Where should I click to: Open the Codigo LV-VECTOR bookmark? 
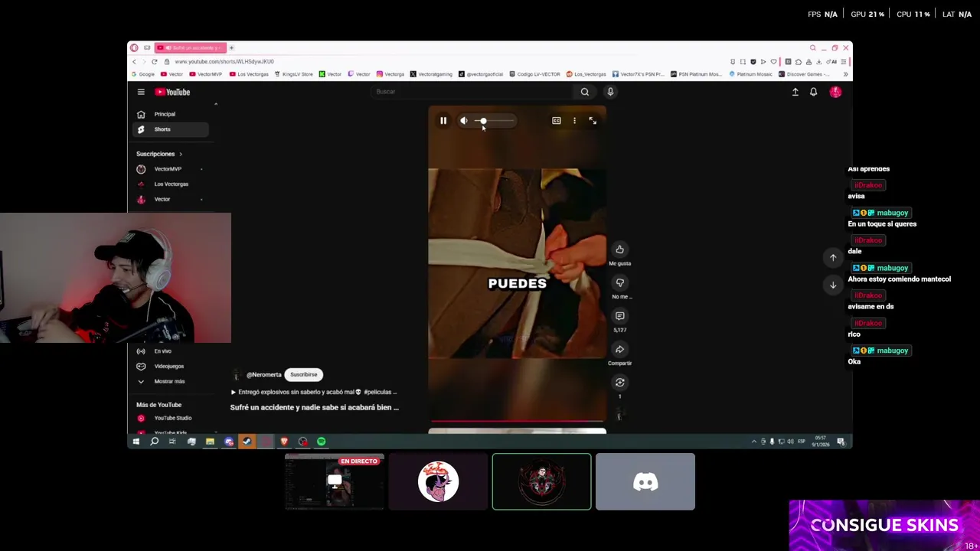(x=534, y=74)
